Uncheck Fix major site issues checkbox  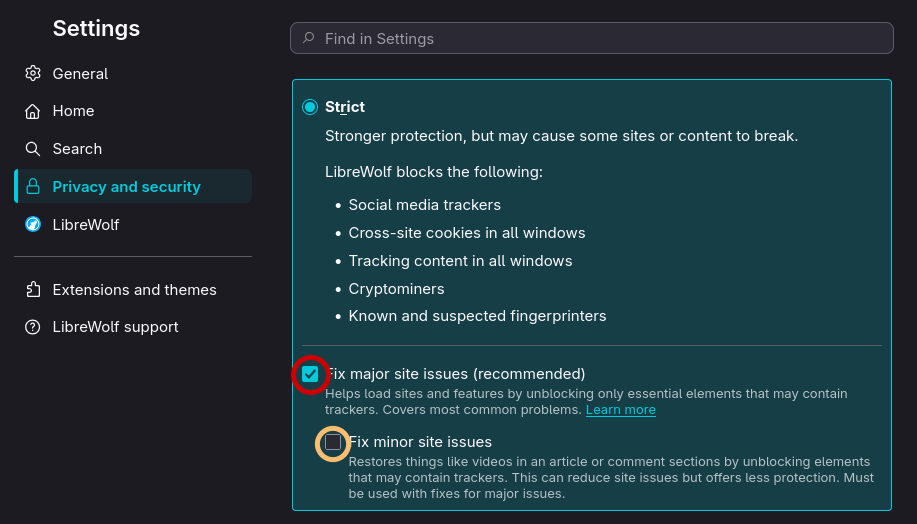[310, 374]
